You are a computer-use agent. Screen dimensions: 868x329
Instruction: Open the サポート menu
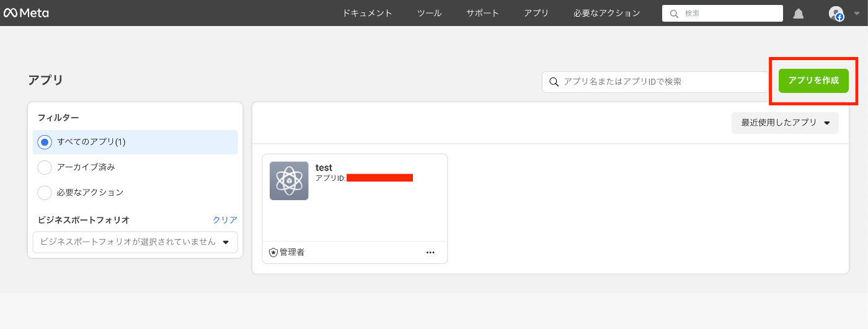[x=482, y=13]
